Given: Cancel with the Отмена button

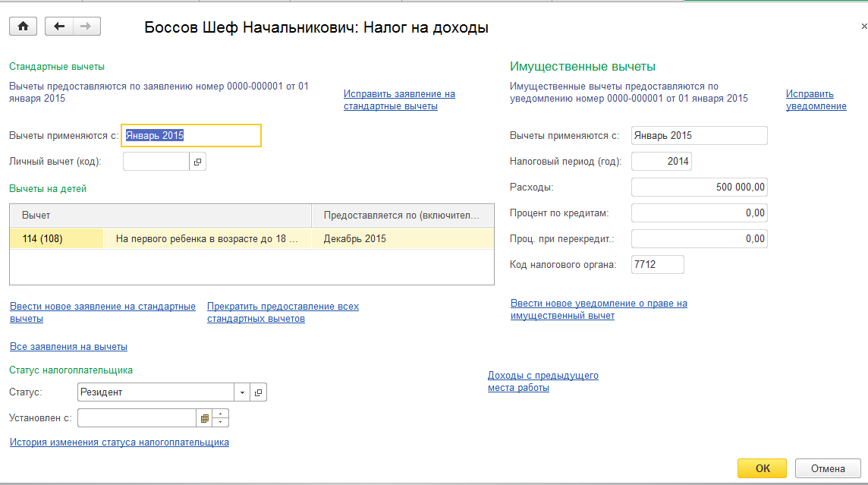Looking at the screenshot, I should [x=828, y=468].
